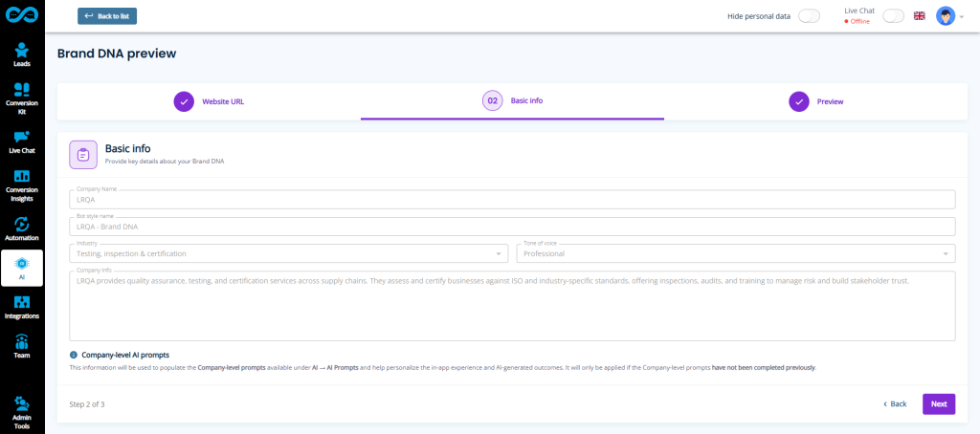Click the Company Name field
The height and width of the screenshot is (434, 980).
tap(512, 200)
